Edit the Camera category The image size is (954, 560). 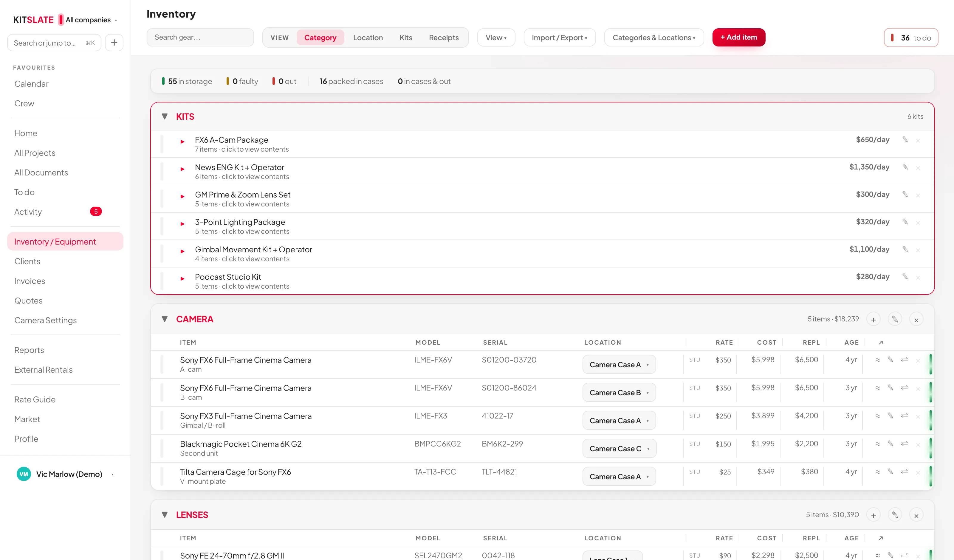[895, 319]
